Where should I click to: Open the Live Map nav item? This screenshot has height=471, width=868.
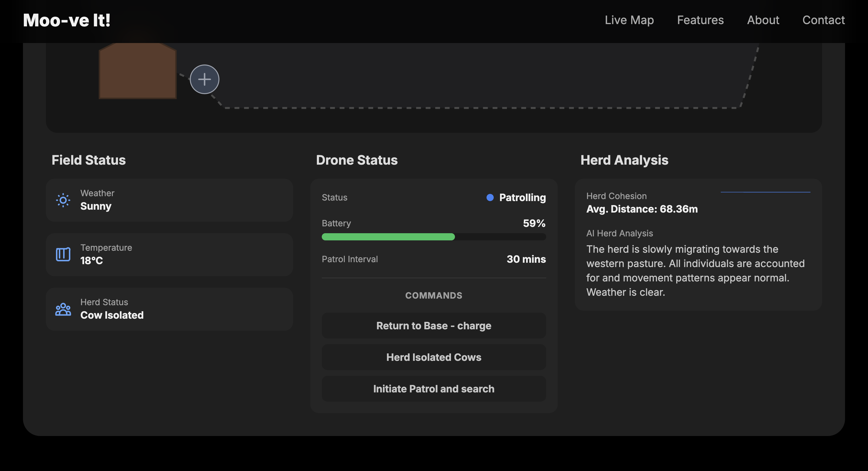(629, 20)
